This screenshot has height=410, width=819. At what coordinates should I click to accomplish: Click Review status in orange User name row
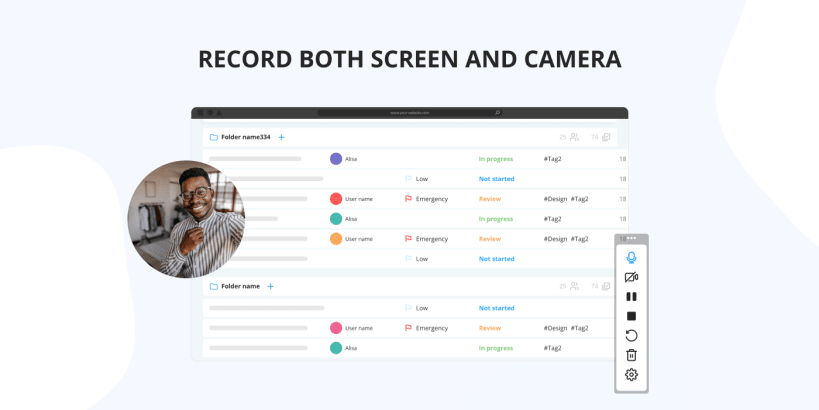pos(490,239)
